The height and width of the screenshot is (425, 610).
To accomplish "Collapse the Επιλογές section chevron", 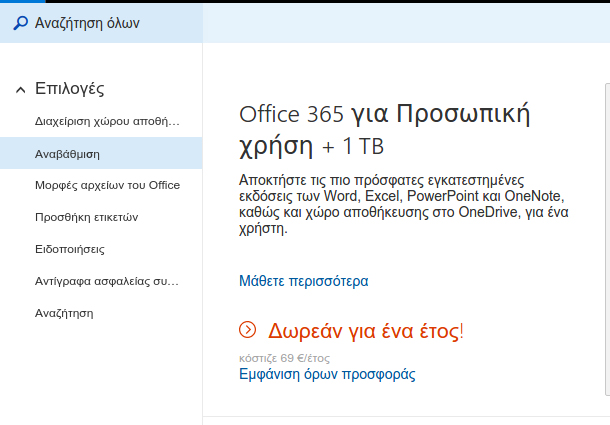I will 21,90.
